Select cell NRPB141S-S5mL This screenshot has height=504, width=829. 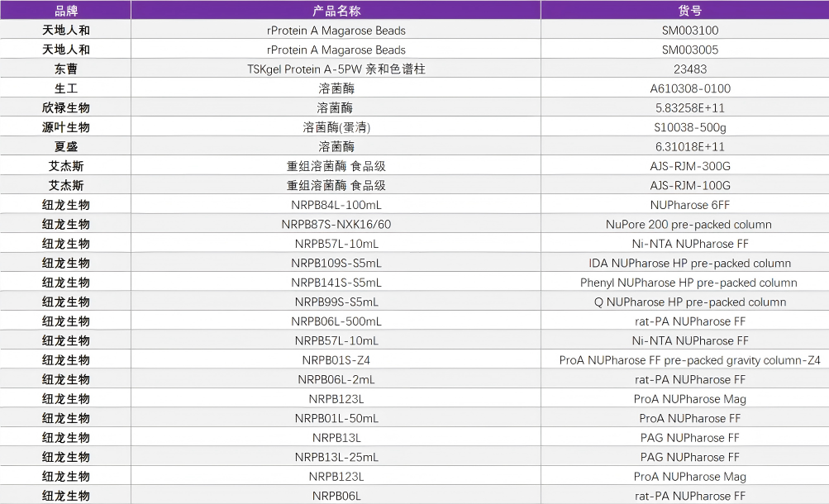[336, 282]
